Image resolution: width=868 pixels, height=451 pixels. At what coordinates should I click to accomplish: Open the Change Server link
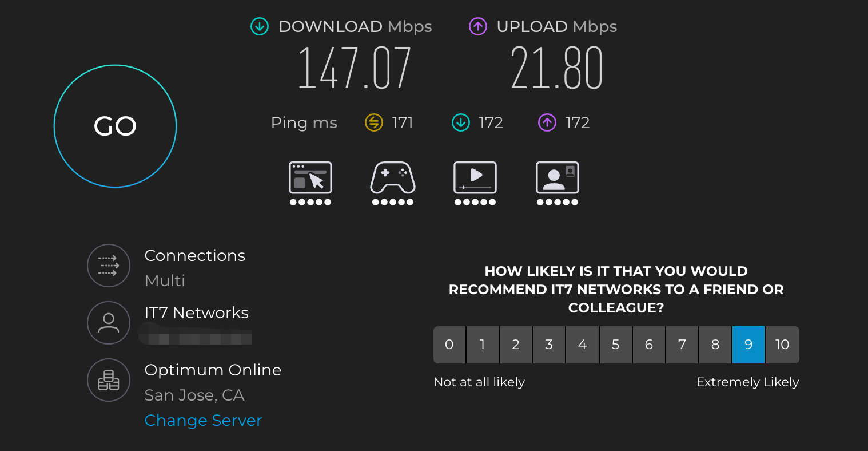pos(203,420)
